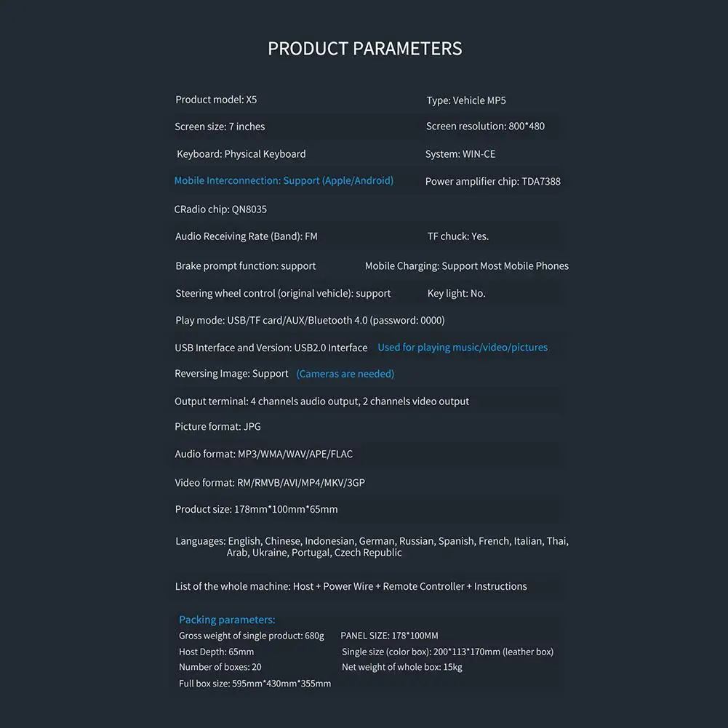Click the Type: Vehicle MP5 text
Image resolution: width=728 pixels, height=728 pixels.
coord(466,100)
